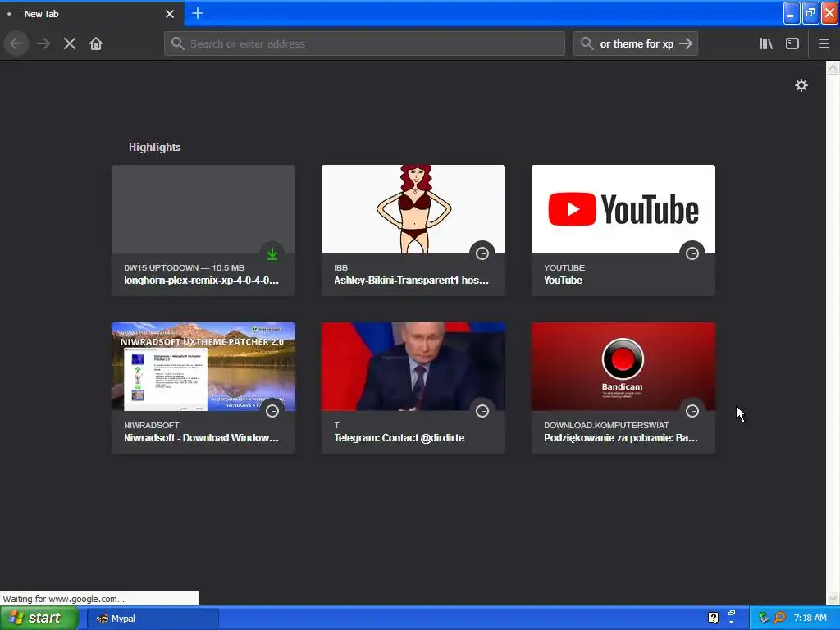This screenshot has height=630, width=840.
Task: Click the orange magnifier tray icon
Action: coord(779,619)
